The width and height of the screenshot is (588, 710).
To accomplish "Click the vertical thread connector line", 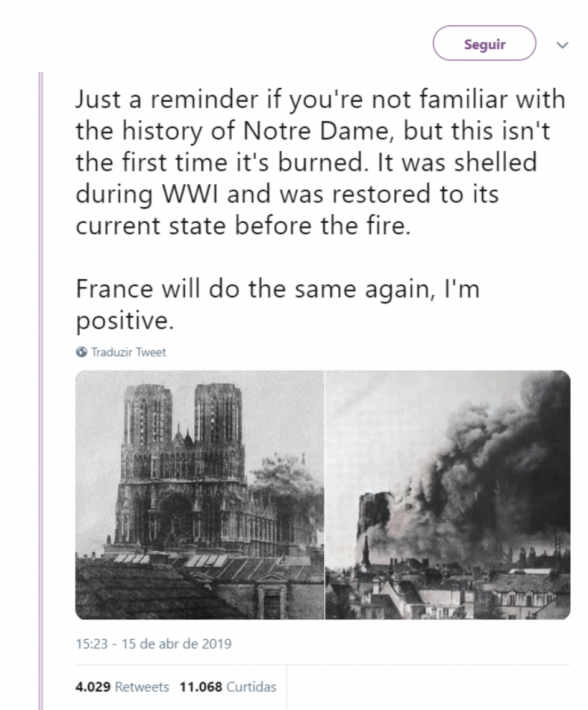I will pos(40,374).
